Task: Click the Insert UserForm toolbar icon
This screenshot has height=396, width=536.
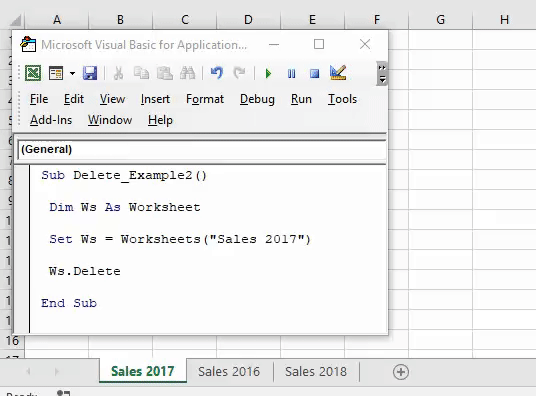Action: [56, 73]
